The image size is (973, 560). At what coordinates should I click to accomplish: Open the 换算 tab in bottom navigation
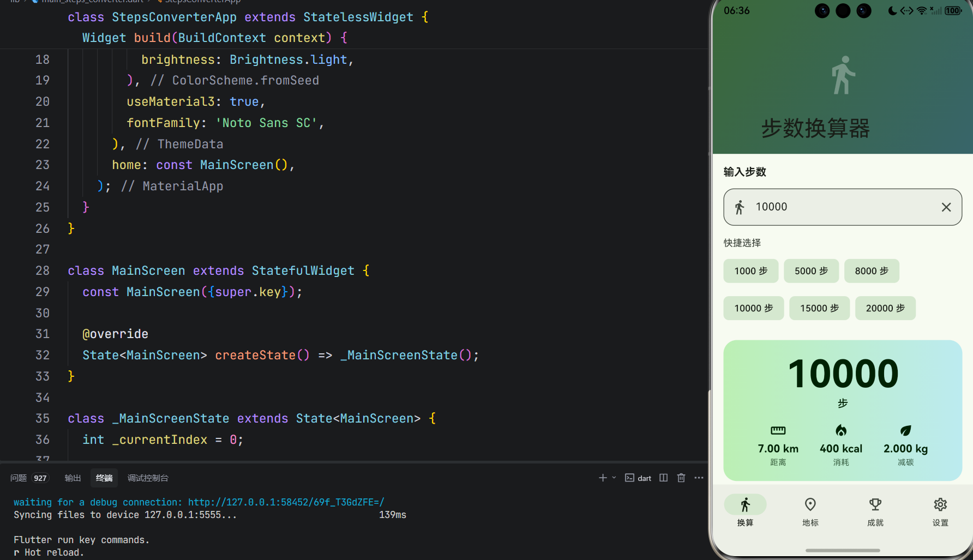click(745, 511)
